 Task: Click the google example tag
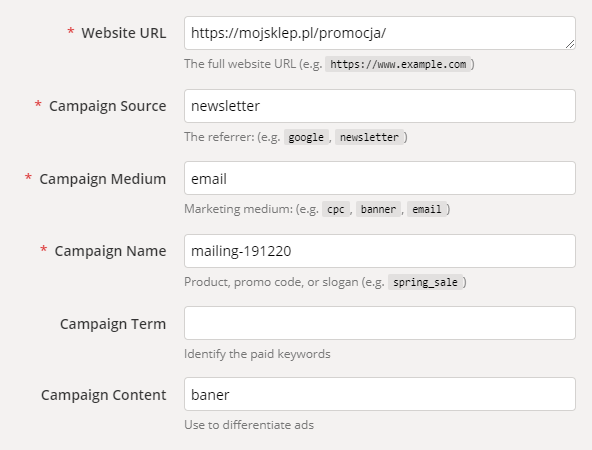pos(306,137)
